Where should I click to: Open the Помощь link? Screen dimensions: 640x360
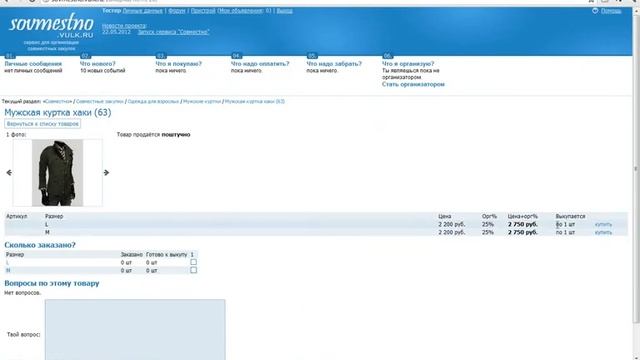[611, 11]
